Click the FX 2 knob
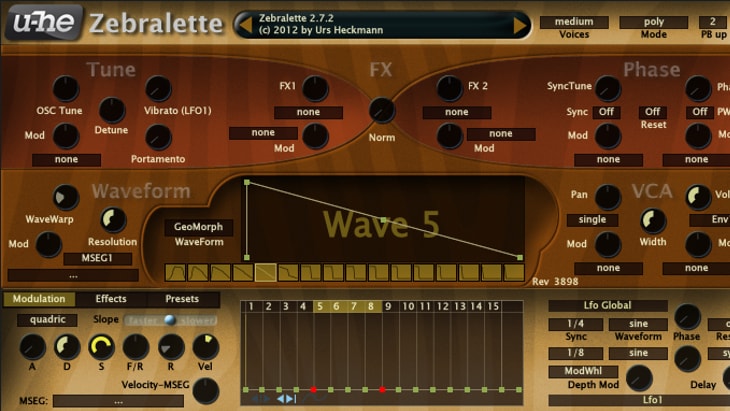Viewport: 730px width, 411px height. [449, 88]
